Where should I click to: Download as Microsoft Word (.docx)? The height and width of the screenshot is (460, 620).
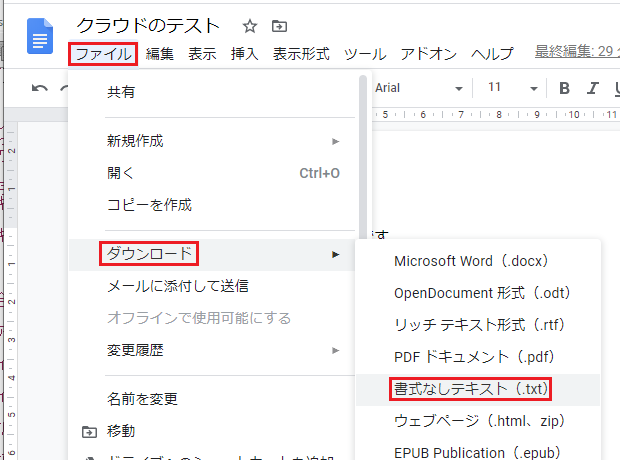pyautogui.click(x=478, y=261)
